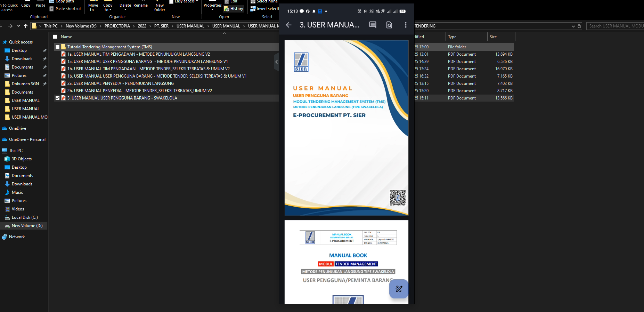
Task: Click Paste shortcut in the Clipboard group
Action: click(x=65, y=9)
